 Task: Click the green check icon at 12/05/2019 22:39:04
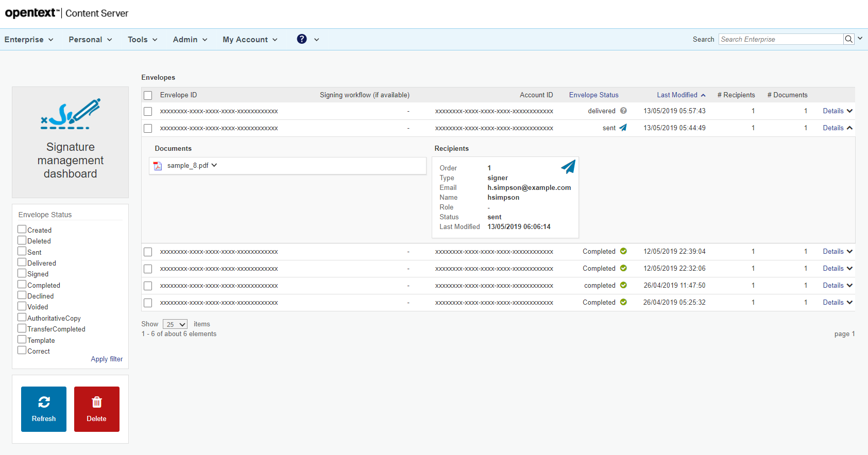[623, 251]
